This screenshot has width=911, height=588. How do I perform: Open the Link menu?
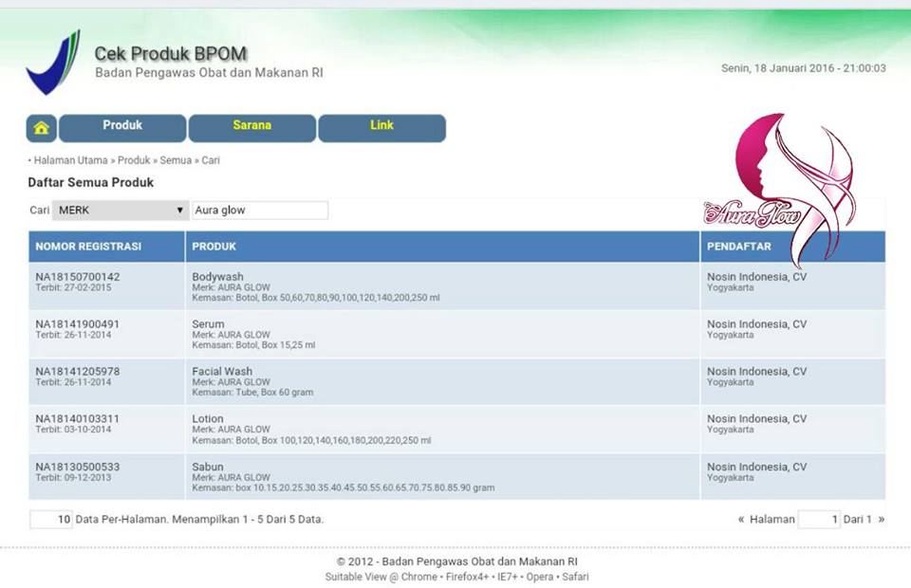click(x=381, y=128)
